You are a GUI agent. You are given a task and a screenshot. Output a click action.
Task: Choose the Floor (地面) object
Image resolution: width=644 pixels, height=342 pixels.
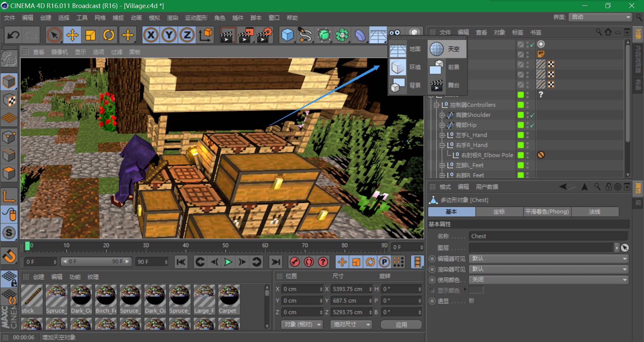407,49
